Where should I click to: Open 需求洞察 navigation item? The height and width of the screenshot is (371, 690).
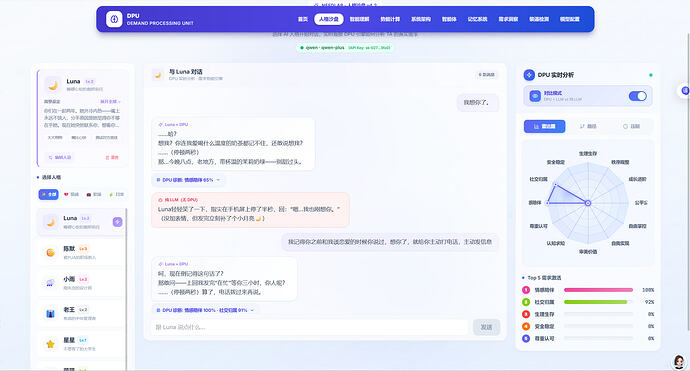(508, 19)
